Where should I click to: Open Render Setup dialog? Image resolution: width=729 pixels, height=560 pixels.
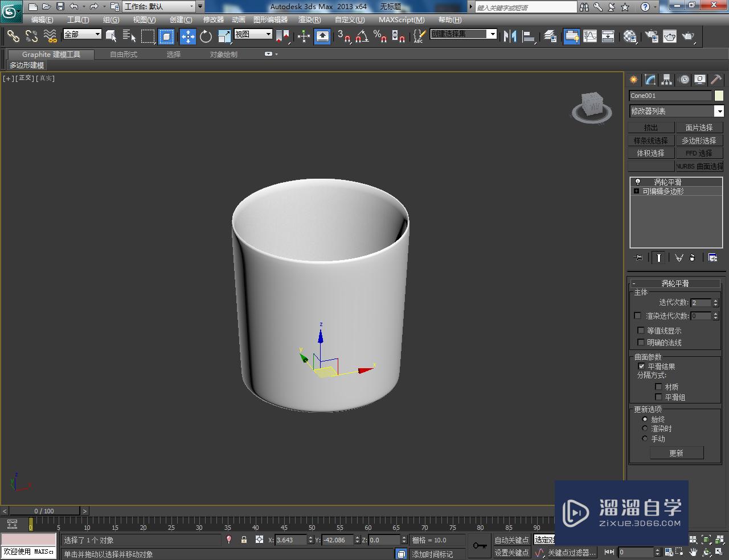(x=651, y=36)
